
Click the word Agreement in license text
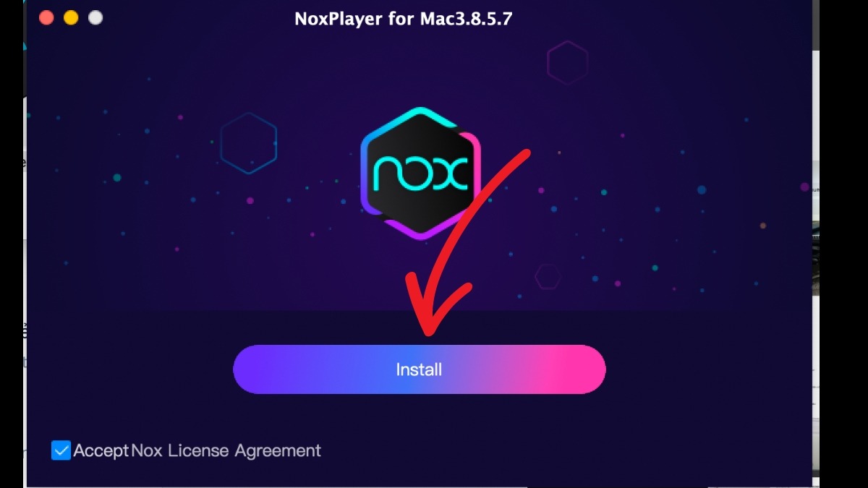(x=277, y=451)
